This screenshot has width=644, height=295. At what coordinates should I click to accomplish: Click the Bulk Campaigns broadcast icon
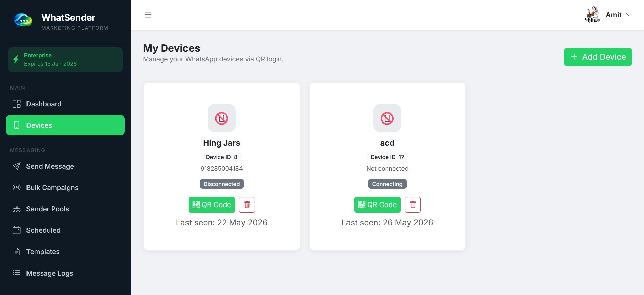[17, 187]
